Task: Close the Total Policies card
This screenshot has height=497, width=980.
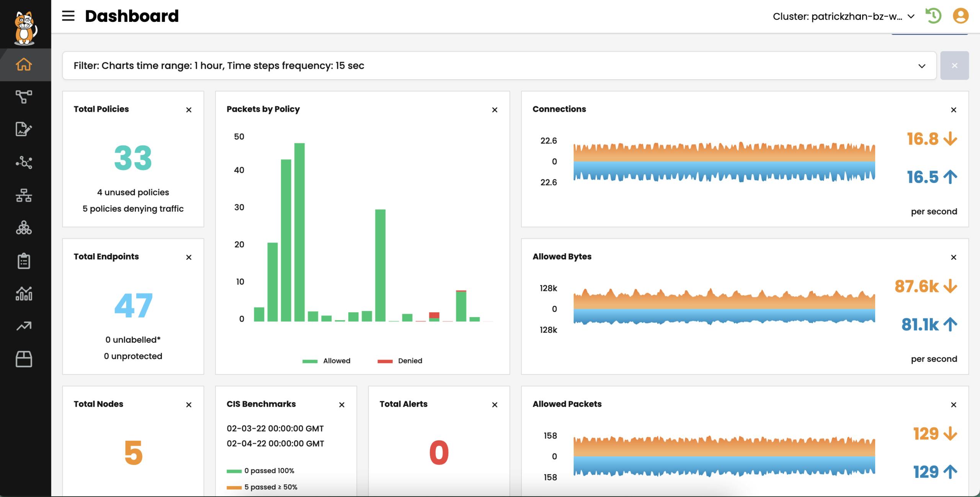Action: [x=189, y=110]
